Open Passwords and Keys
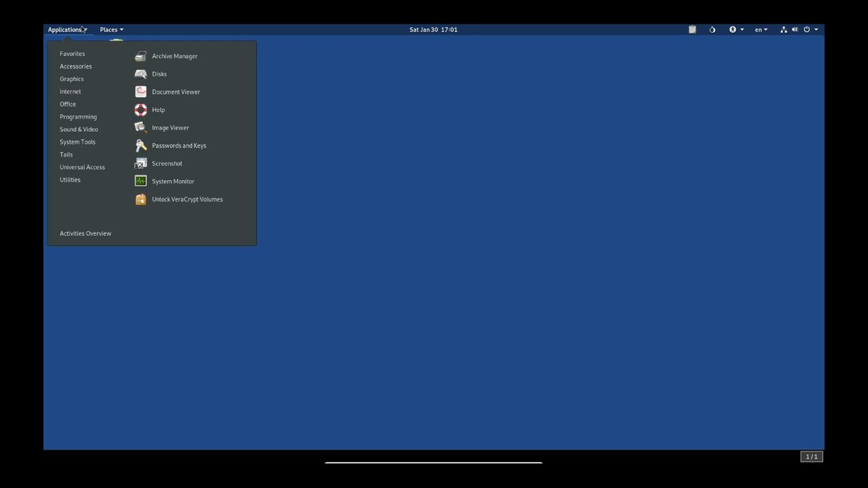The width and height of the screenshot is (868, 488). pos(178,146)
